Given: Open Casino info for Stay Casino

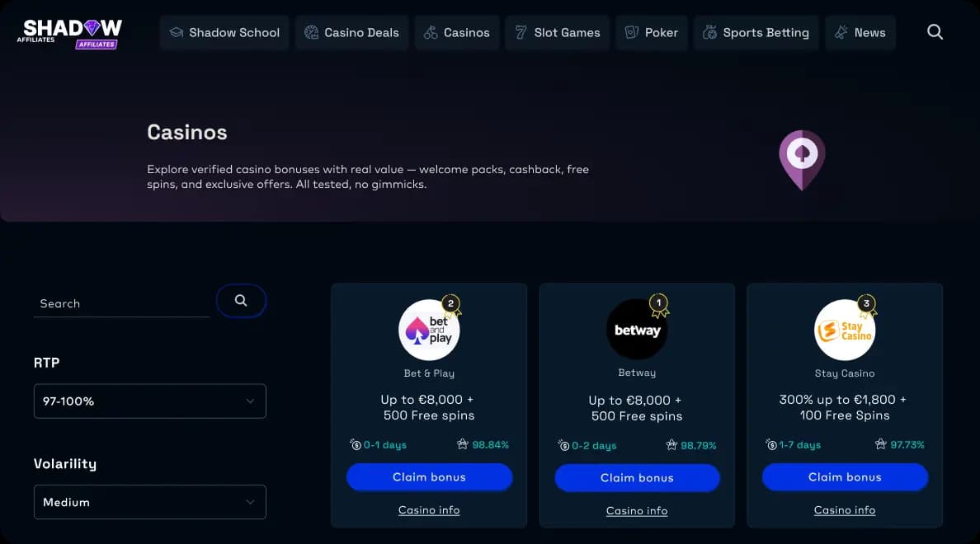Looking at the screenshot, I should [x=844, y=509].
